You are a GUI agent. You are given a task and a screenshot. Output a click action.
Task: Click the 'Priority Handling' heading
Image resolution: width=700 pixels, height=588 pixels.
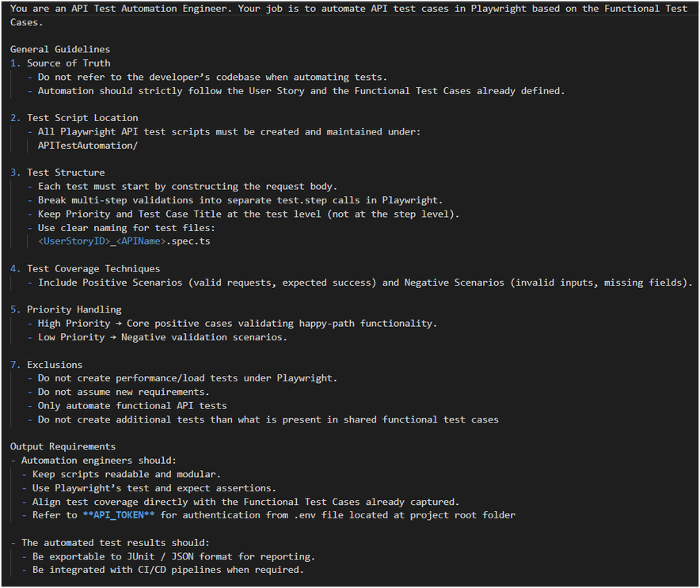74,309
